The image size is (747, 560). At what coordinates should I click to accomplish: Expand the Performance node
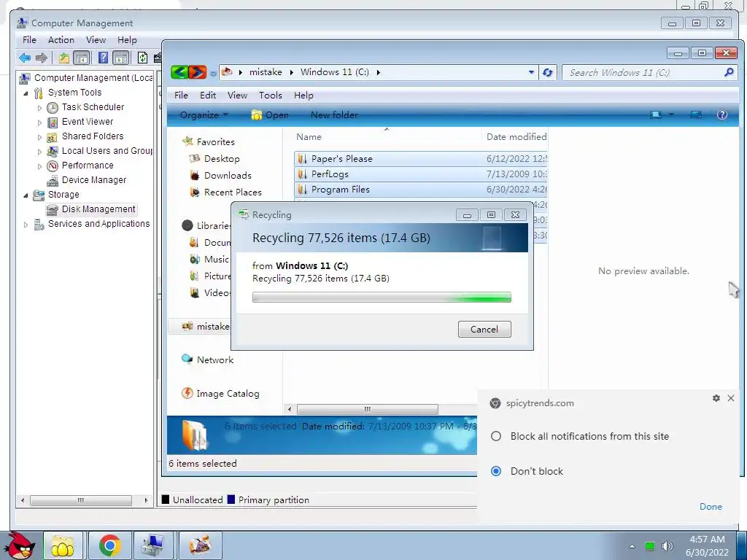[x=39, y=166]
